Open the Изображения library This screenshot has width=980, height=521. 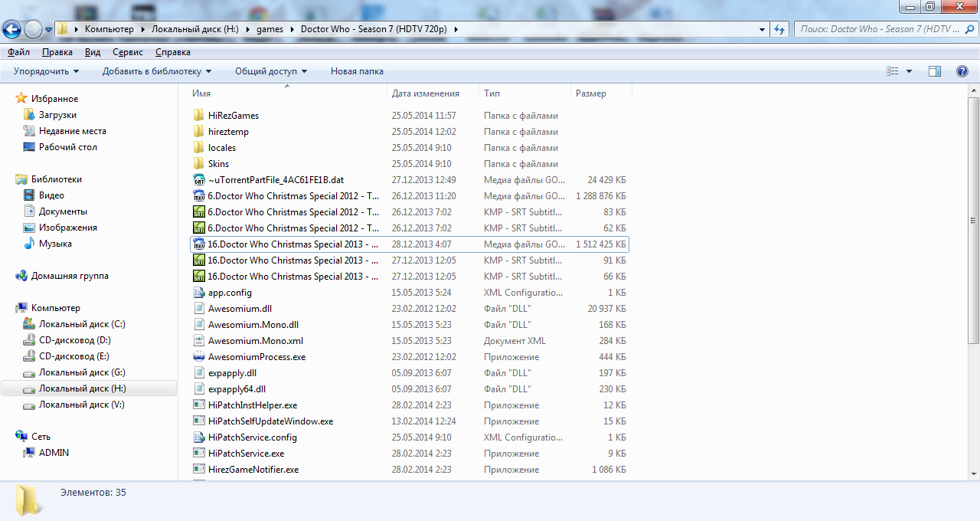click(68, 228)
